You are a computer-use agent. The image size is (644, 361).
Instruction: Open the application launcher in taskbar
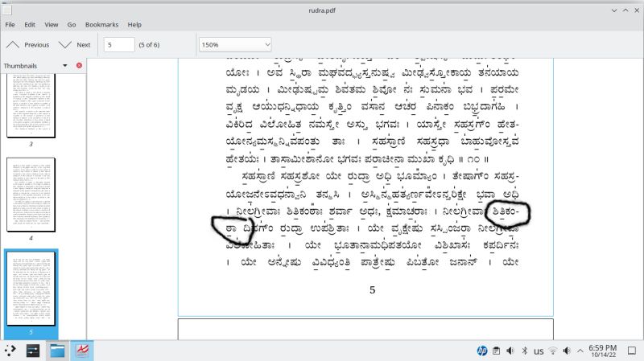10,351
